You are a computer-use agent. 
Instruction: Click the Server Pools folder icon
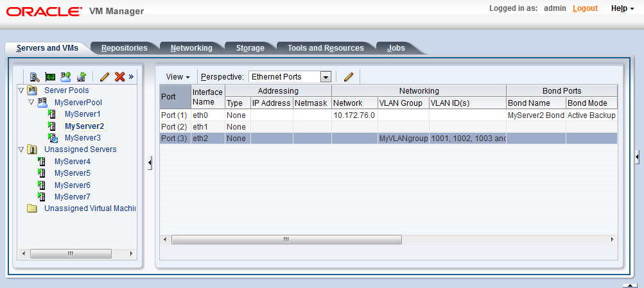32,90
